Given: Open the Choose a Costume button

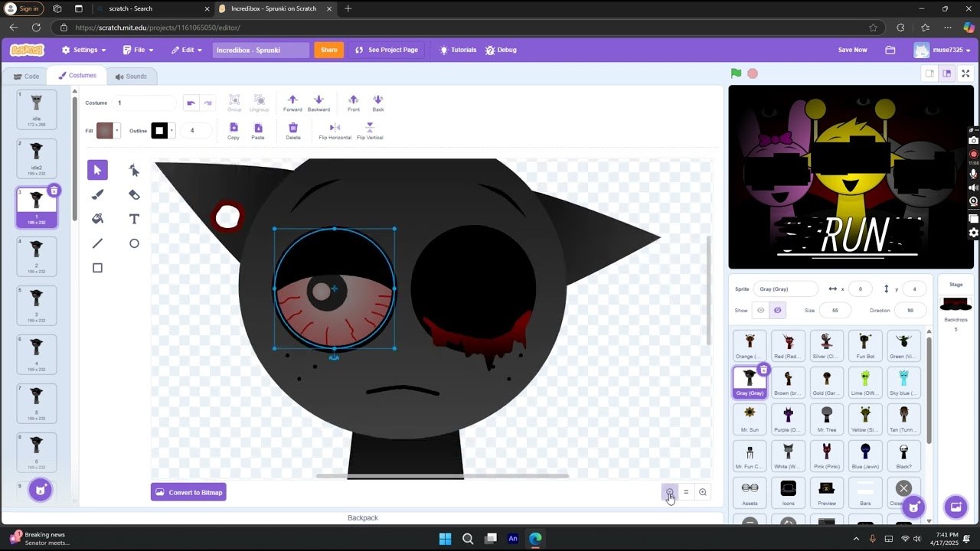Looking at the screenshot, I should click(41, 490).
